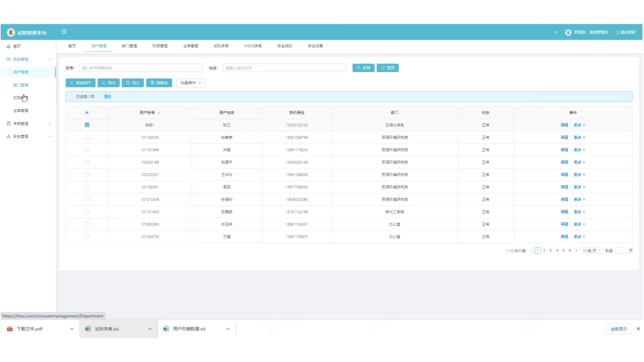Toggle the select-all checkbox in table header

[87, 113]
